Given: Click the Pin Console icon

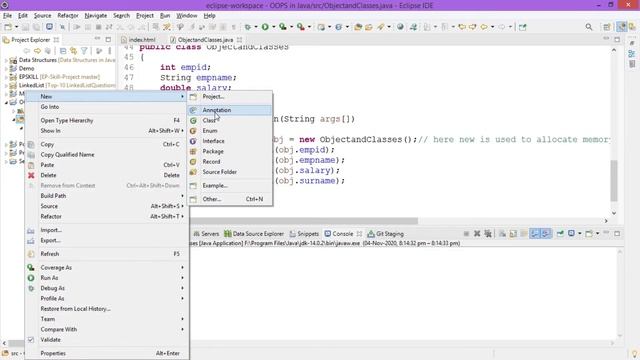Looking at the screenshot, I should 560,233.
